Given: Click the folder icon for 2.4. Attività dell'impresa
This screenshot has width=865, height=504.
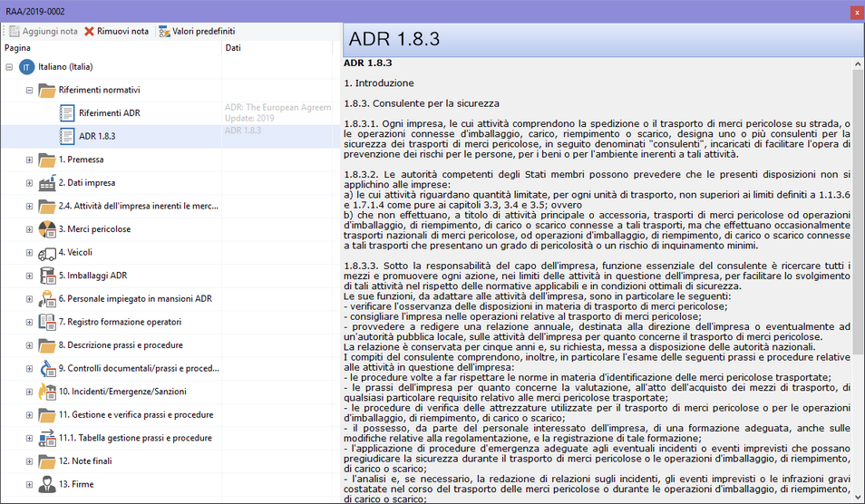Looking at the screenshot, I should click(47, 207).
